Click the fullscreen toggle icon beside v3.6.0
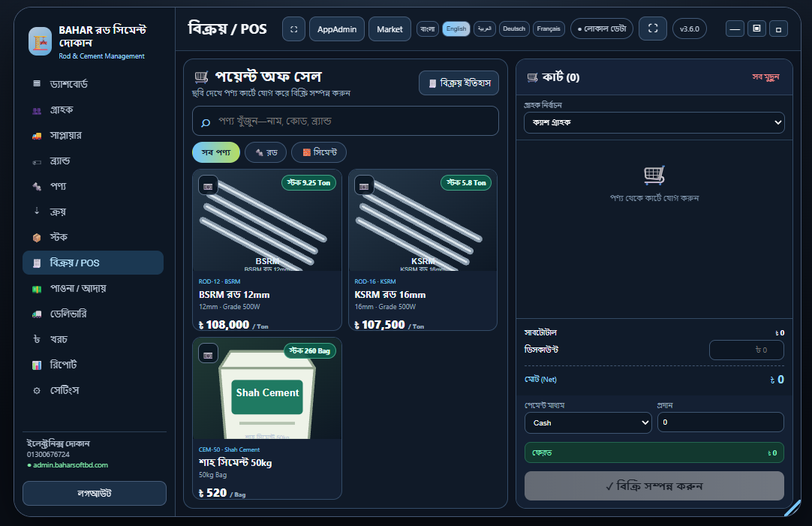 pos(653,29)
